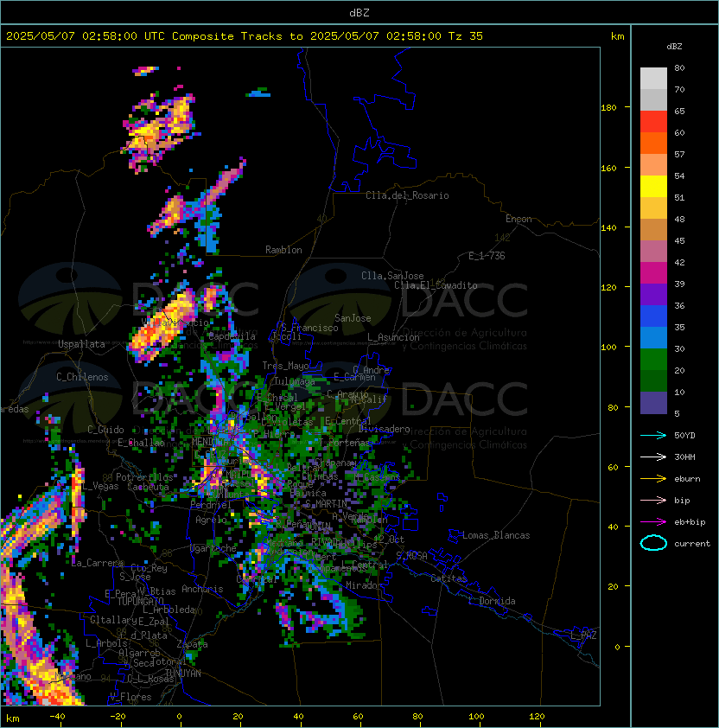Screen dimensions: 719x728
Task: Pick the slate purple bottom swatch of the scale
Action: 653,403
